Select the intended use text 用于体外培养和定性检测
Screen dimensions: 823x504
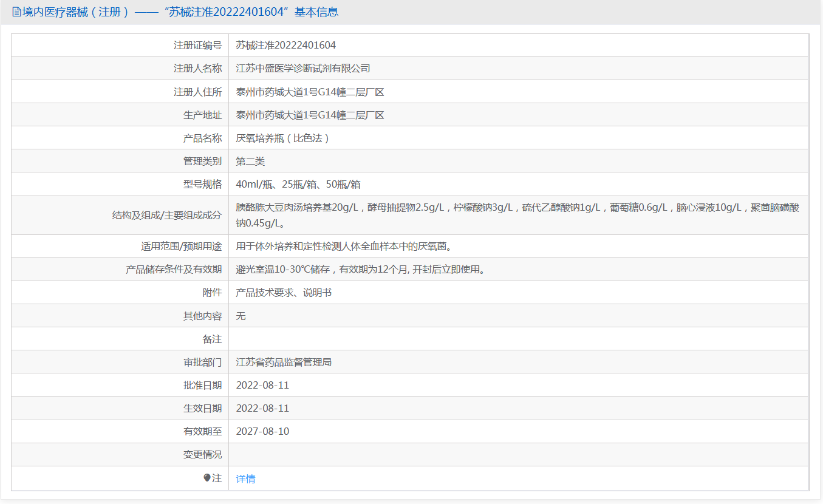tap(345, 246)
